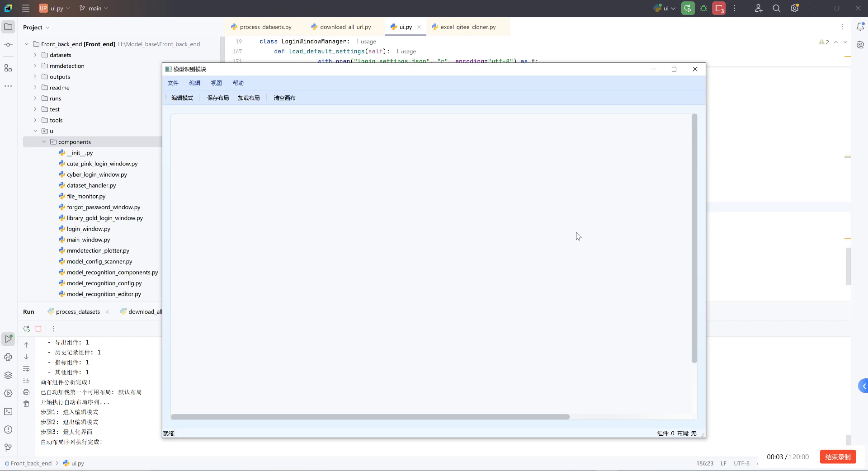Image resolution: width=868 pixels, height=471 pixels.
Task: Open Git tool window branch icon
Action: [x=8, y=447]
